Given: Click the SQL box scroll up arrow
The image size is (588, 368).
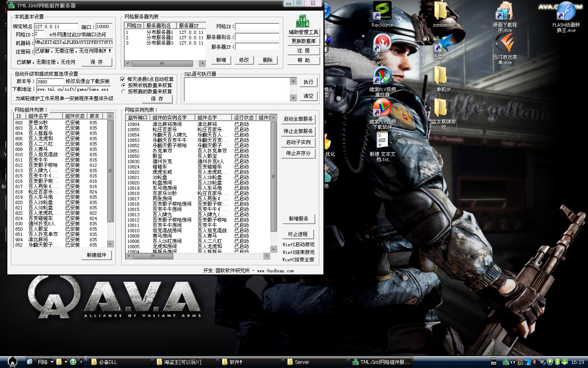Looking at the screenshot, I should (293, 81).
